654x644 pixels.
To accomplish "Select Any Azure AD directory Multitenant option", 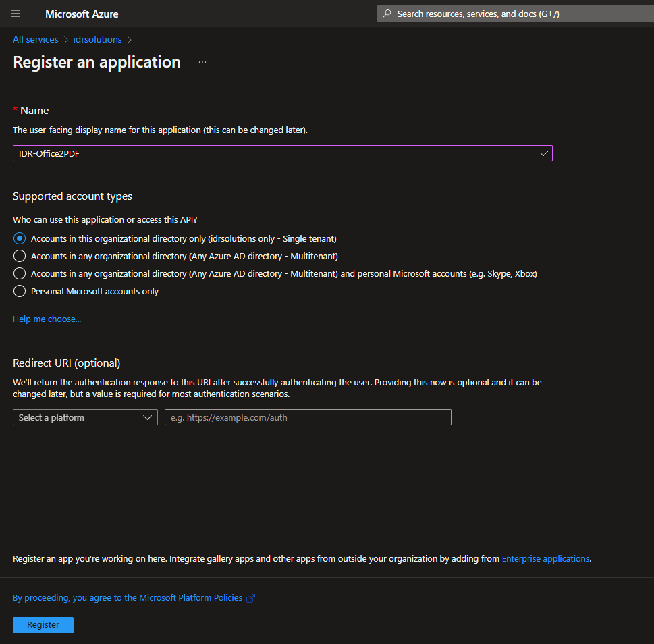I will pyautogui.click(x=20, y=256).
